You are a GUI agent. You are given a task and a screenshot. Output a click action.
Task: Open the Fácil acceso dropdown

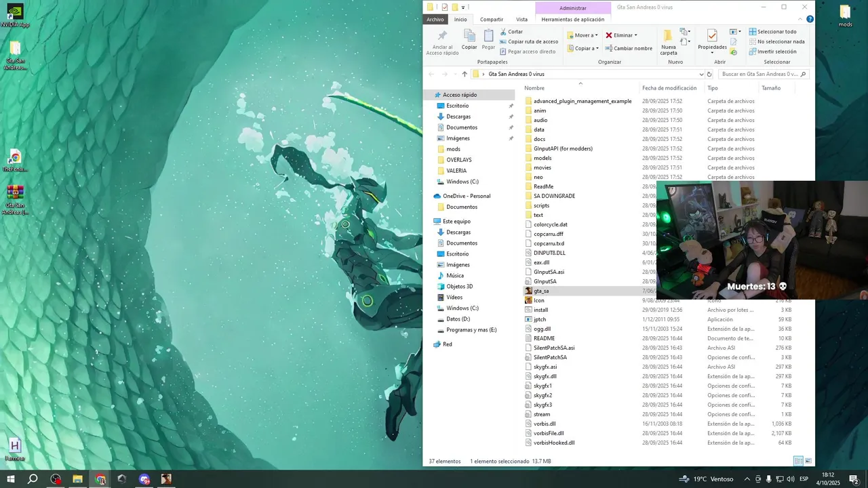click(x=685, y=42)
